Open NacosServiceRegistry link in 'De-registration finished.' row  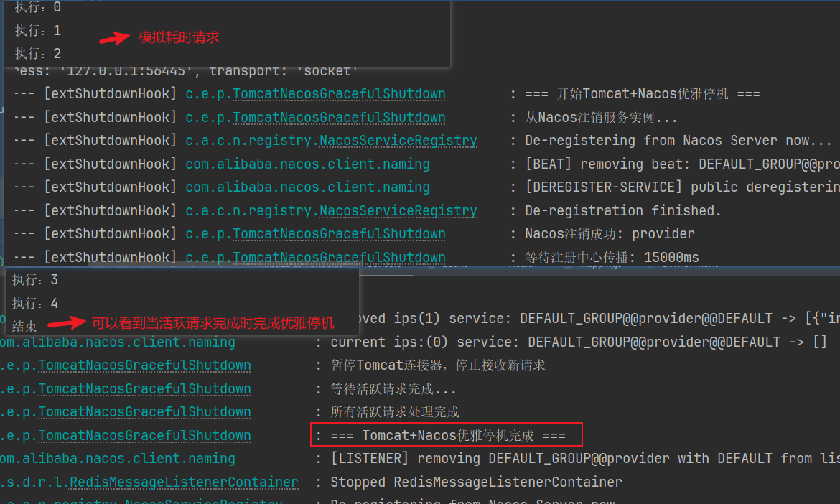pos(398,211)
